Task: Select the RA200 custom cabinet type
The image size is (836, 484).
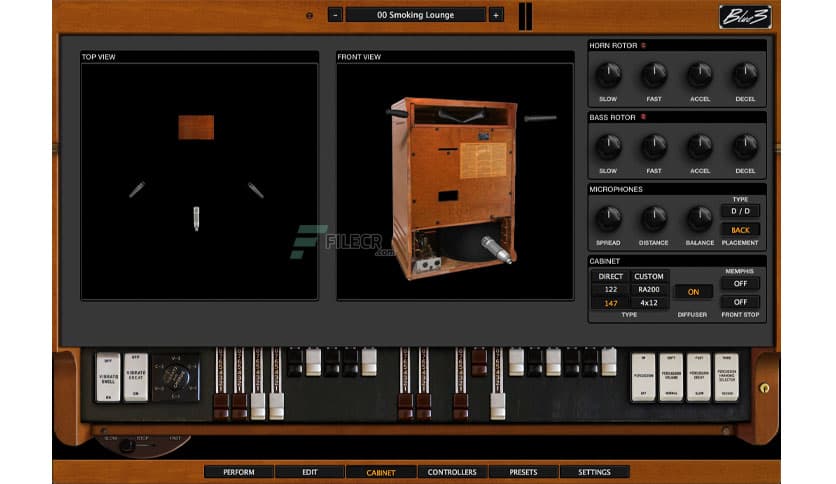Action: [x=649, y=289]
